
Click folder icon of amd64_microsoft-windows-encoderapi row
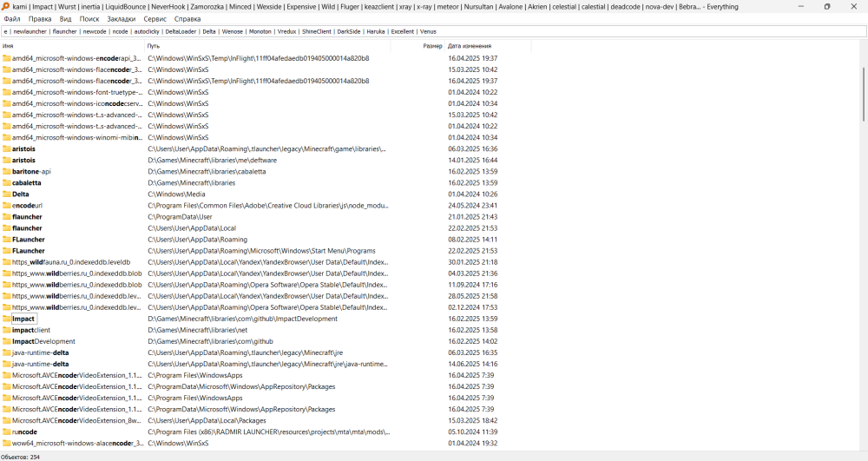click(7, 58)
